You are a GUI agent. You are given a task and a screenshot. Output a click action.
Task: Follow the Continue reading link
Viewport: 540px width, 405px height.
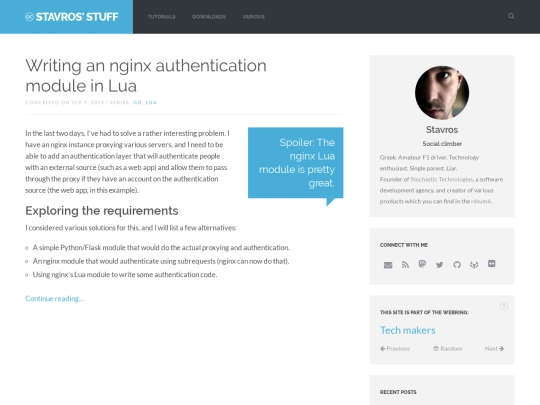tap(55, 299)
